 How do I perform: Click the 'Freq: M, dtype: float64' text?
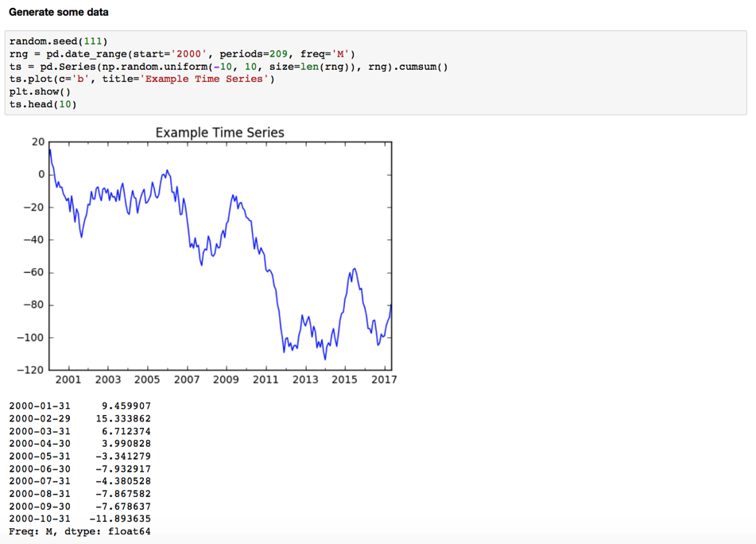(x=79, y=531)
